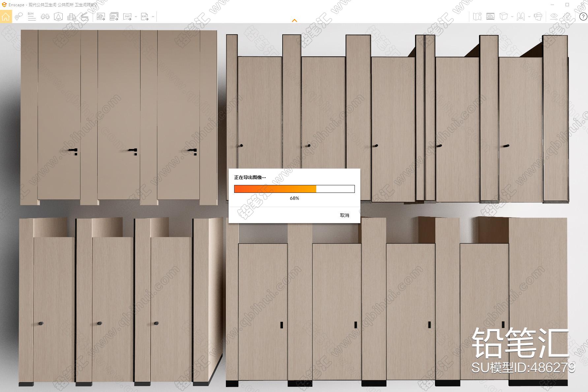
Task: Open visual settings eye icon
Action: tap(554, 16)
